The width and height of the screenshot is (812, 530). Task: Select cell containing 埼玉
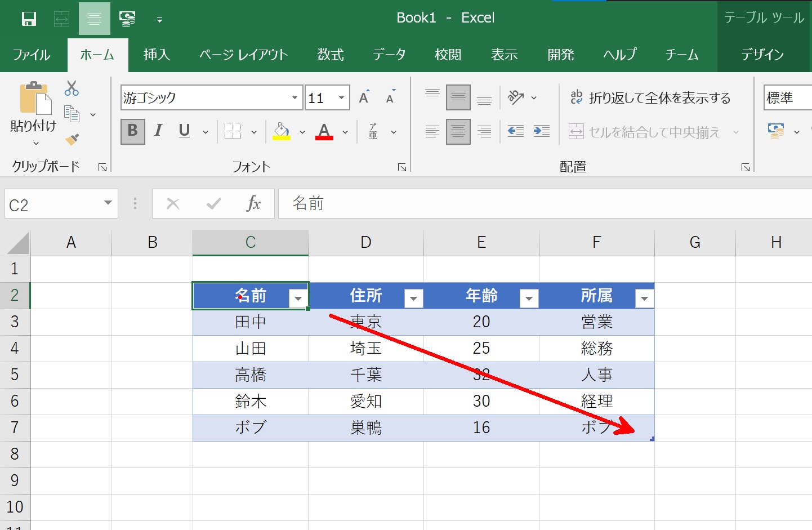366,349
